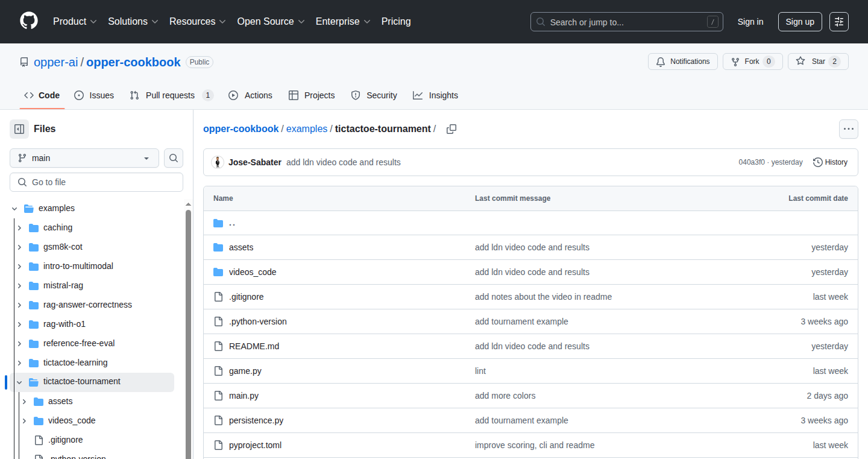Image resolution: width=868 pixels, height=459 pixels.
Task: Select intro-to-multimodal in the file tree
Action: pos(78,266)
